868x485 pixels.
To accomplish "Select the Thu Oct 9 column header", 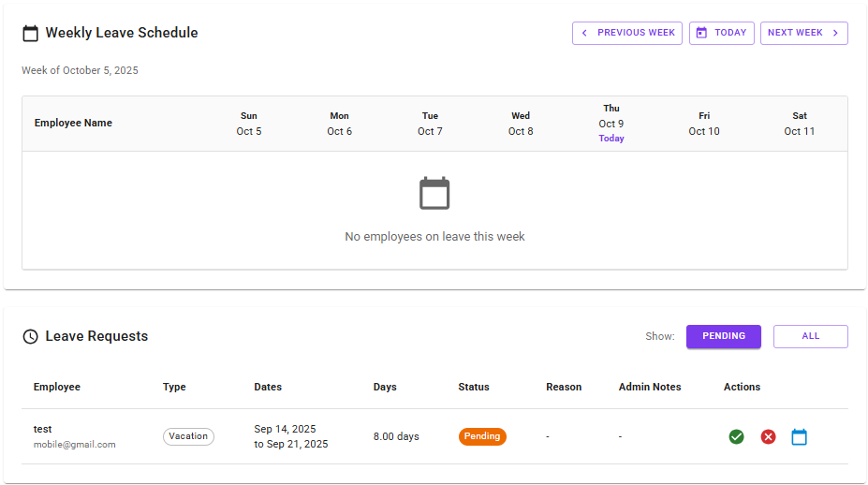I will [x=611, y=123].
